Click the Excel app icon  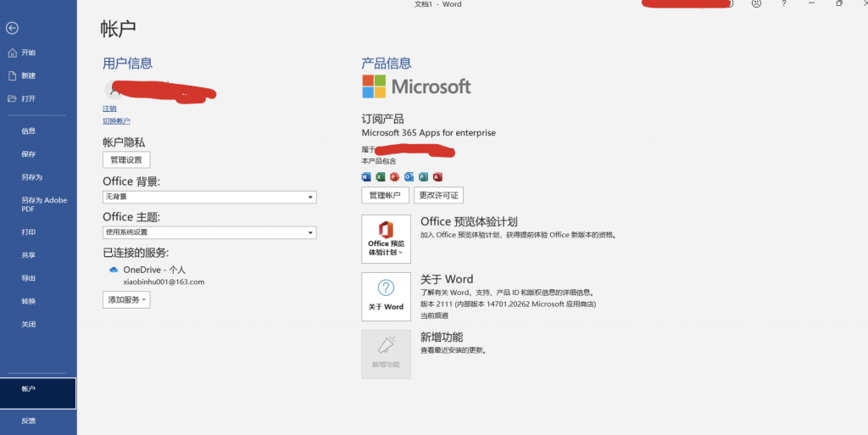[x=381, y=177]
